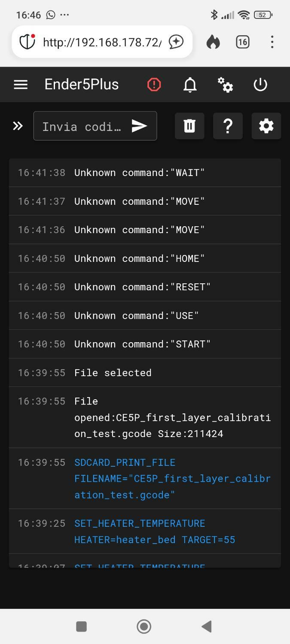Image resolution: width=290 pixels, height=644 pixels.
Task: Open the browser three-dot menu
Action: [x=272, y=42]
